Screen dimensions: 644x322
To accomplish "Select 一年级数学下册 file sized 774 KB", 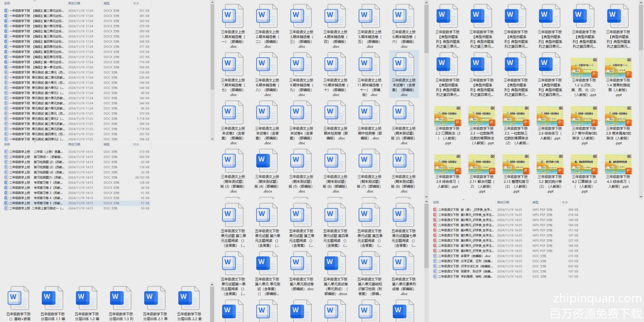I will 48,62.
